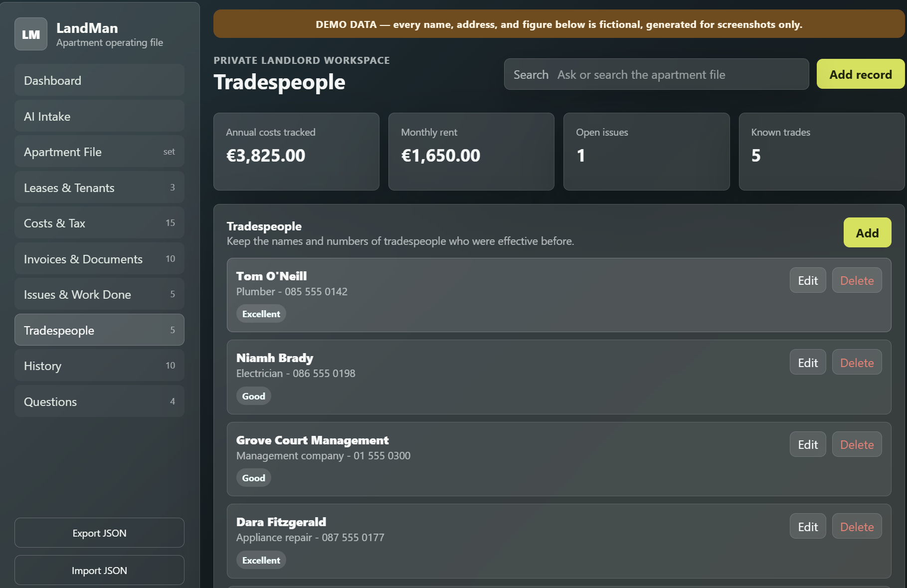Edit Dara Fitzgerald entry
The width and height of the screenshot is (907, 588).
tap(808, 527)
